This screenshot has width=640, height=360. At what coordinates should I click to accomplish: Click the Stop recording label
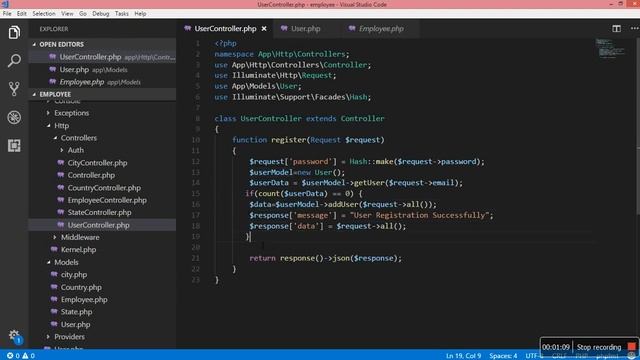point(599,347)
